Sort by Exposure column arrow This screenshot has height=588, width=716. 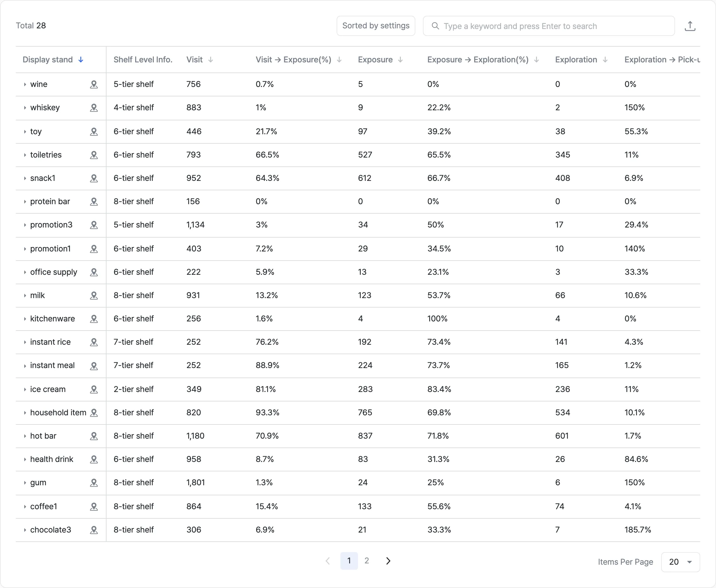pyautogui.click(x=400, y=60)
